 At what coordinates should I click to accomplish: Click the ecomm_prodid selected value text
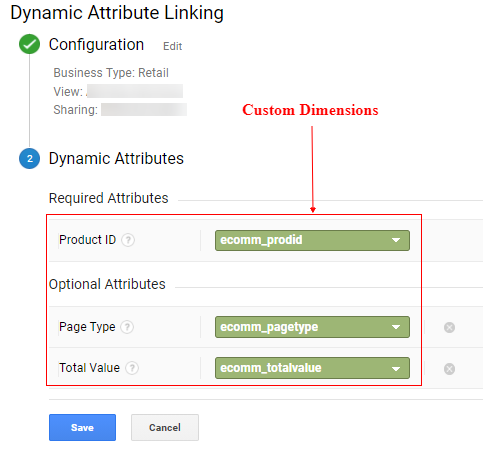[x=261, y=240]
